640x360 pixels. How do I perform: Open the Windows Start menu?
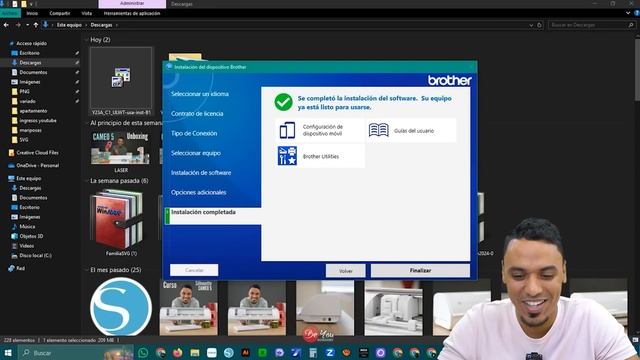click(x=8, y=353)
